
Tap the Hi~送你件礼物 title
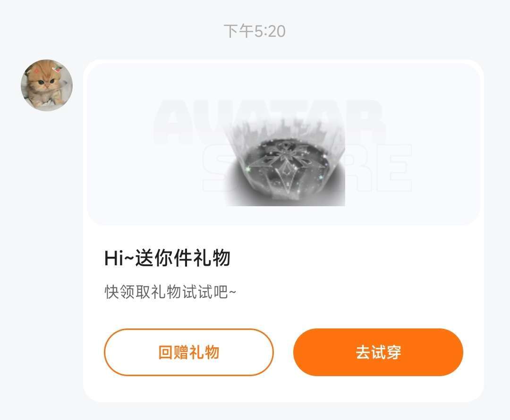(167, 258)
